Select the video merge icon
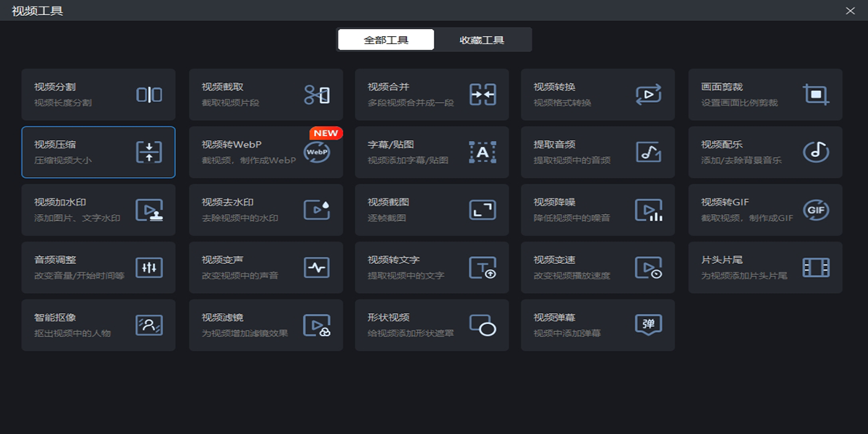868x434 pixels. 482,95
